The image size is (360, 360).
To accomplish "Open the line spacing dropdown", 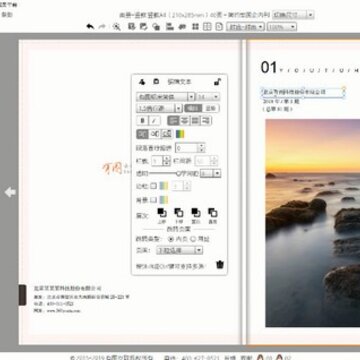I will point(159,108).
